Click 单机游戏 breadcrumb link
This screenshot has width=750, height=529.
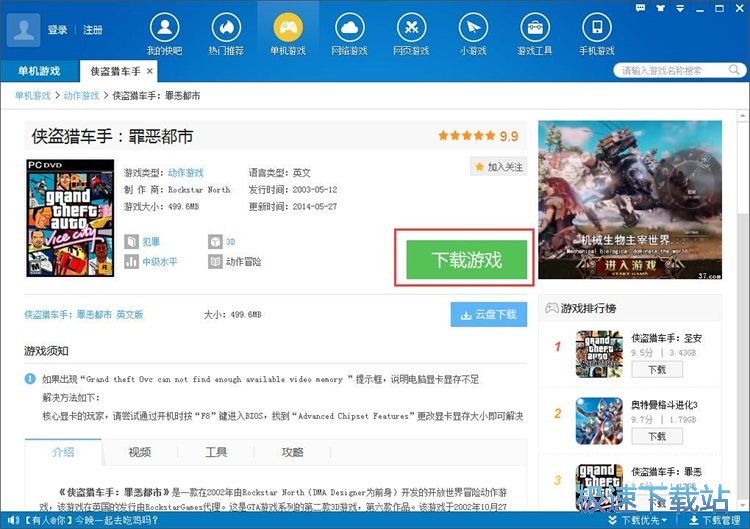click(x=33, y=95)
